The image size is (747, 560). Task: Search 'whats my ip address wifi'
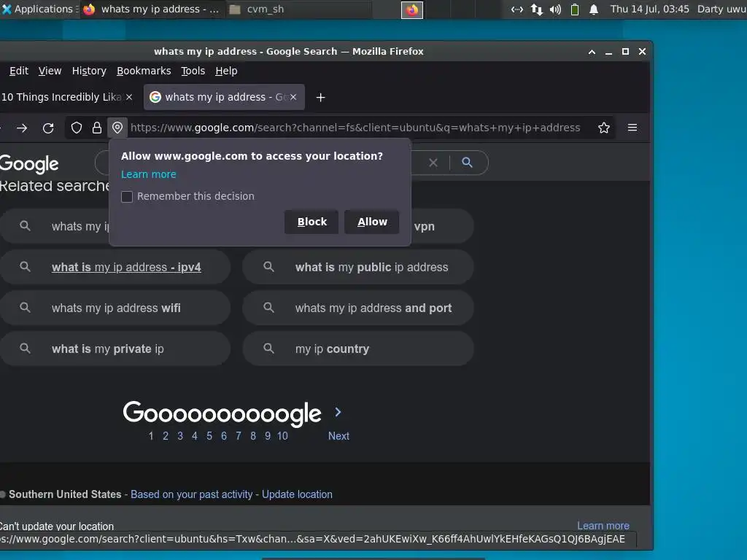tap(115, 308)
